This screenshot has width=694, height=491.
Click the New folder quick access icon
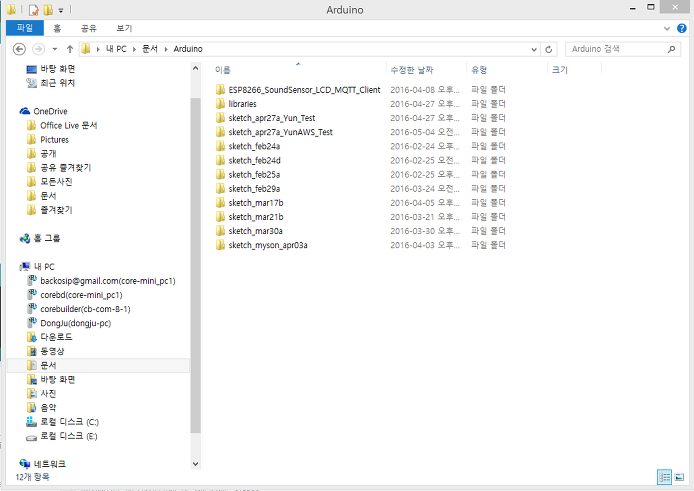[48, 9]
